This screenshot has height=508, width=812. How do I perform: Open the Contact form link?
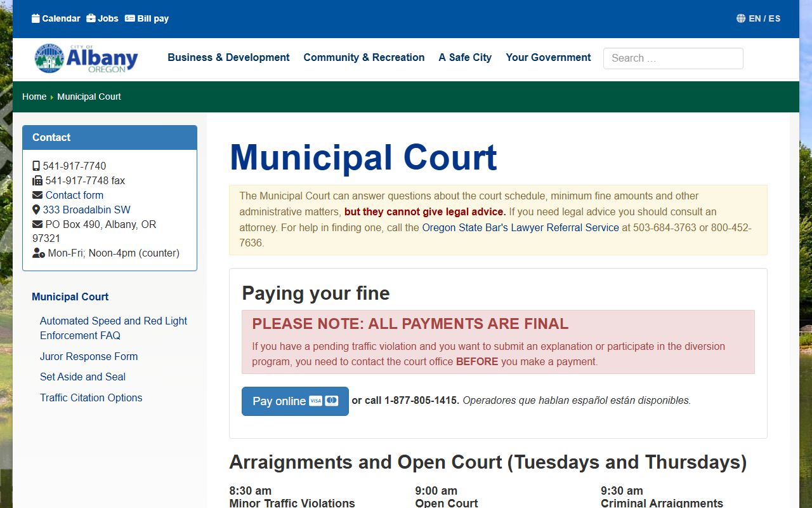(x=74, y=196)
